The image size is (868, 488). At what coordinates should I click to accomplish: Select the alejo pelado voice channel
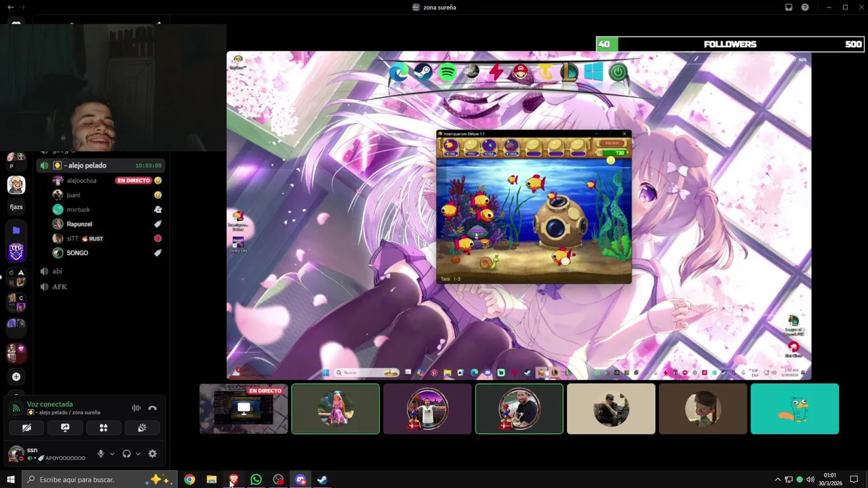pyautogui.click(x=102, y=165)
